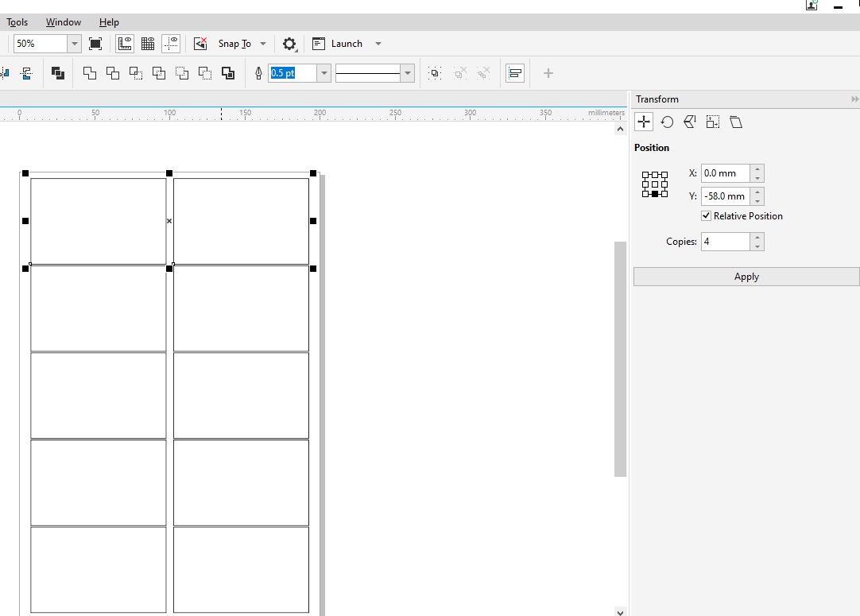
Task: Select the Scale and mirror icon
Action: point(690,122)
